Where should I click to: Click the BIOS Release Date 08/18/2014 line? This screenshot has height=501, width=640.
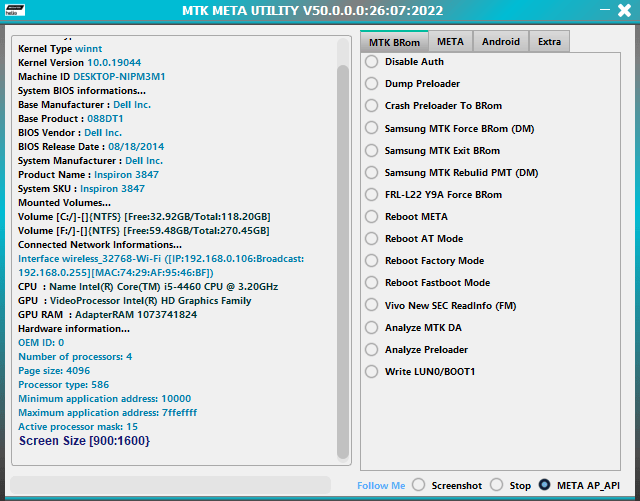(91, 147)
